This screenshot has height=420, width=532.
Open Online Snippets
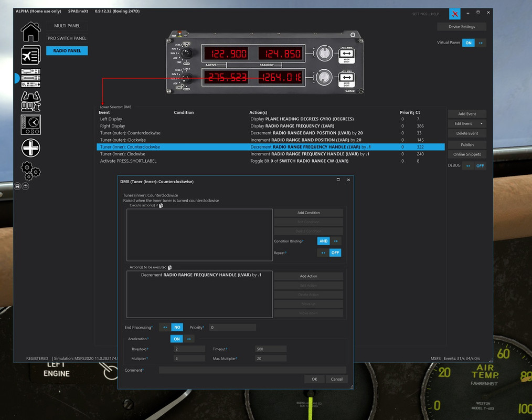pos(467,154)
